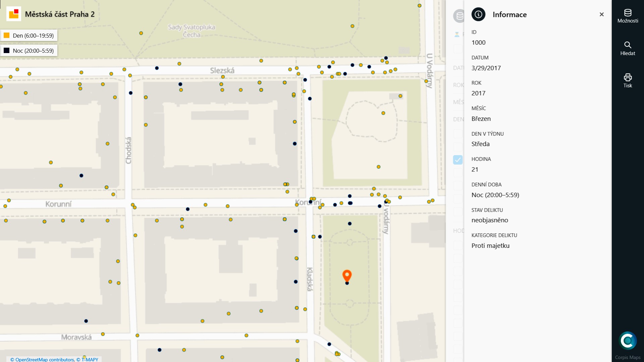Click the Praha 2 logo icon
This screenshot has height=362, width=644.
click(14, 14)
